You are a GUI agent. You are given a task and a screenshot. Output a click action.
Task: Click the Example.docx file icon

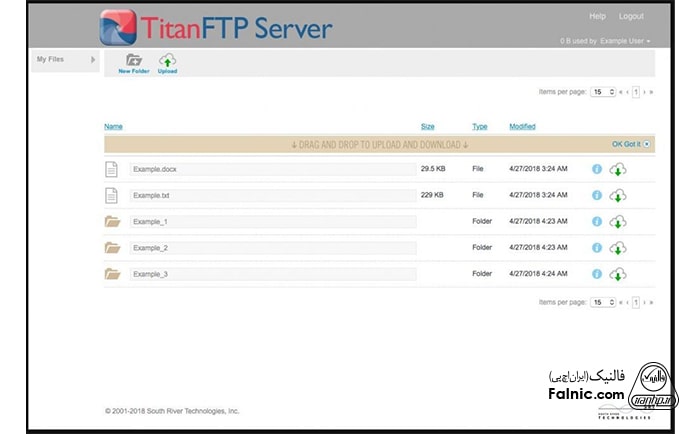click(112, 170)
